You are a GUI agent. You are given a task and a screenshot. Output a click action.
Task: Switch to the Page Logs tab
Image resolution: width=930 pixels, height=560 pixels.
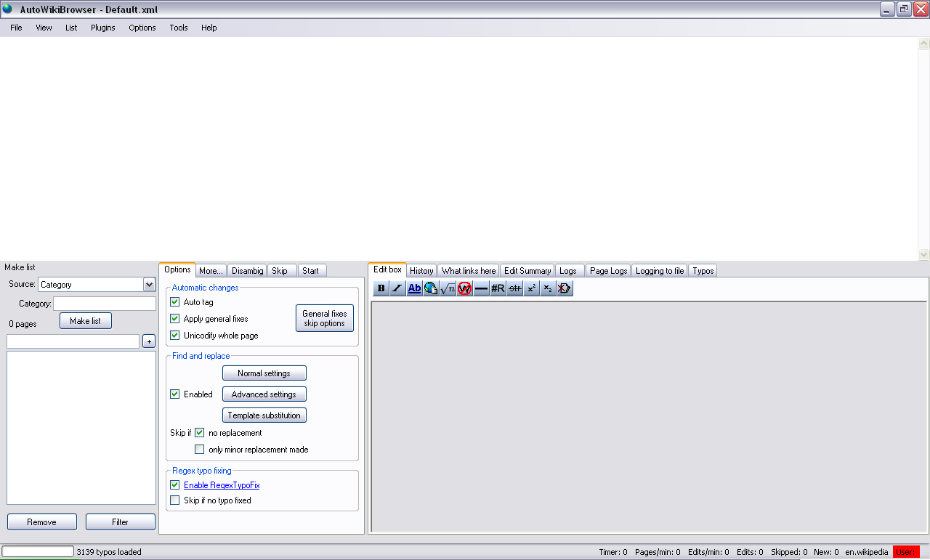pyautogui.click(x=608, y=270)
